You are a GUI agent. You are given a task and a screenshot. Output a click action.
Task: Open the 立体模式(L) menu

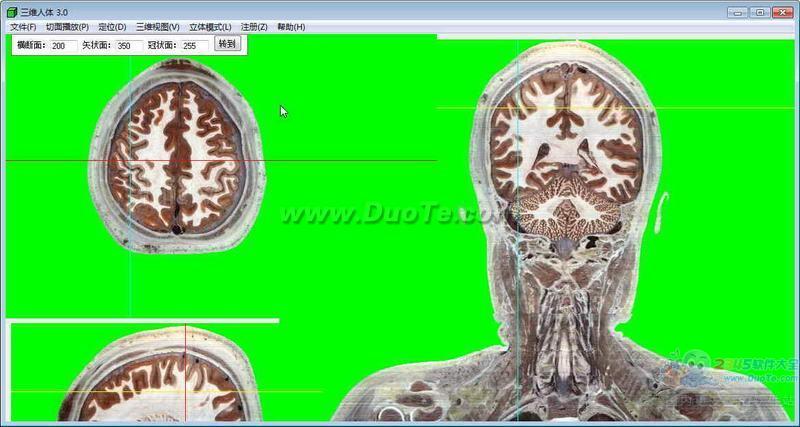pyautogui.click(x=210, y=27)
